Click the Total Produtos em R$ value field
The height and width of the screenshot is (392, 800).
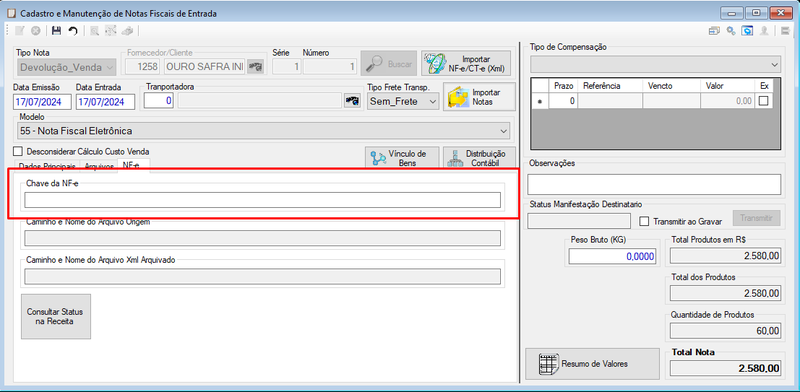point(725,256)
